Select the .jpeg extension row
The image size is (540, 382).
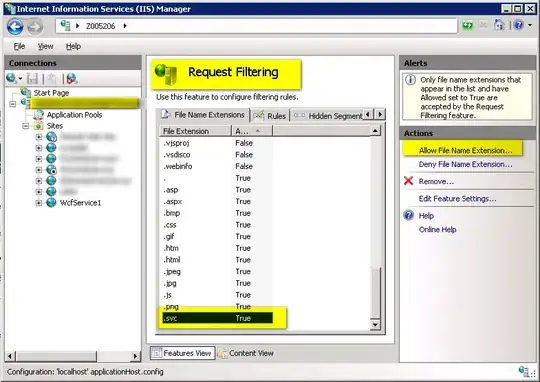217,272
